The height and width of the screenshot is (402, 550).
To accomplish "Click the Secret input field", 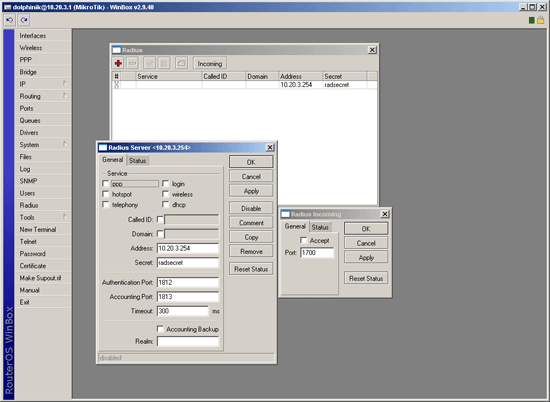I will tap(188, 263).
